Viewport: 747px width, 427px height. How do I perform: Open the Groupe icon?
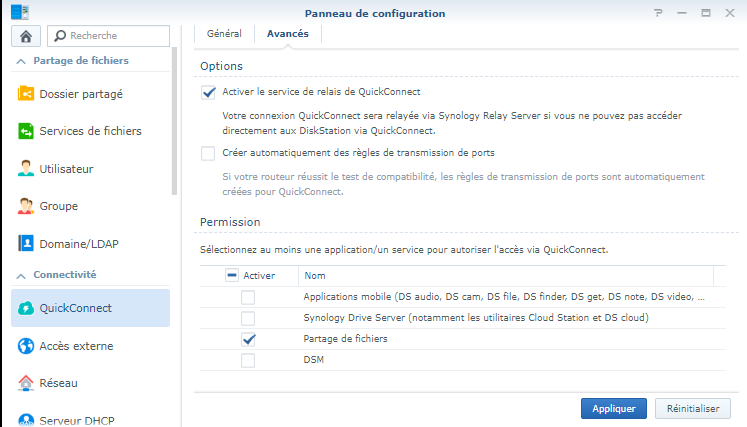(26, 206)
